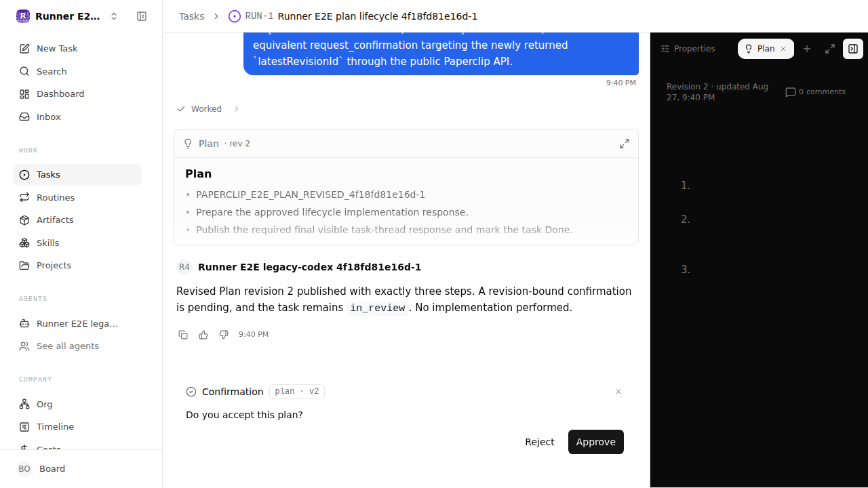Thumbs up the agent message
The width and height of the screenshot is (868, 488).
coord(203,335)
